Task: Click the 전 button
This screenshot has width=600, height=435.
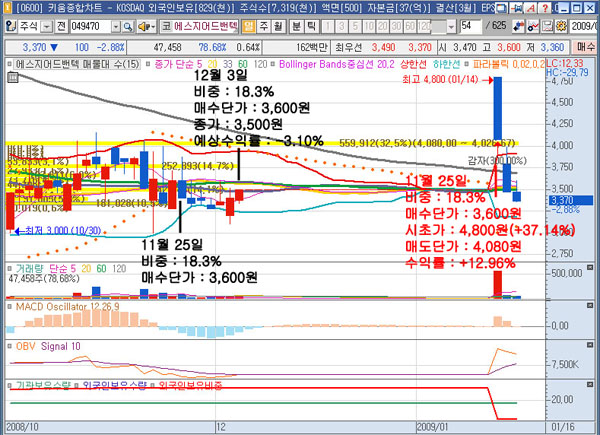Action: click(x=61, y=26)
